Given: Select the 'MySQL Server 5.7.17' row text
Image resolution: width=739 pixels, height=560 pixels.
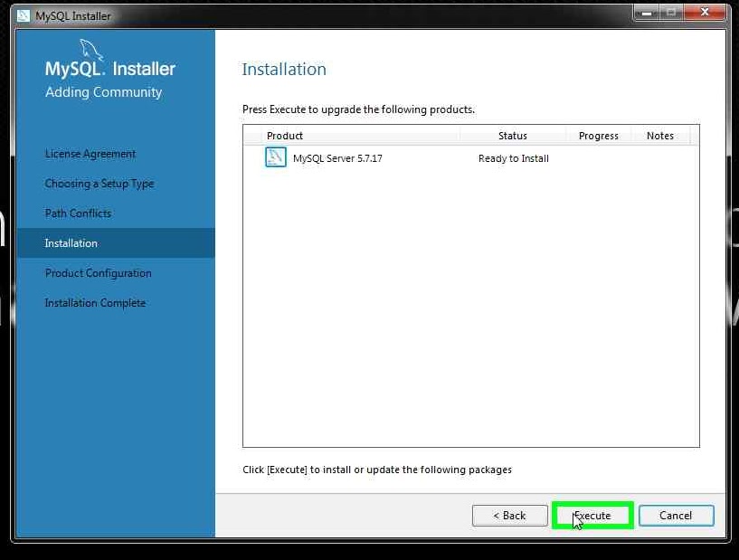Looking at the screenshot, I should (x=337, y=158).
